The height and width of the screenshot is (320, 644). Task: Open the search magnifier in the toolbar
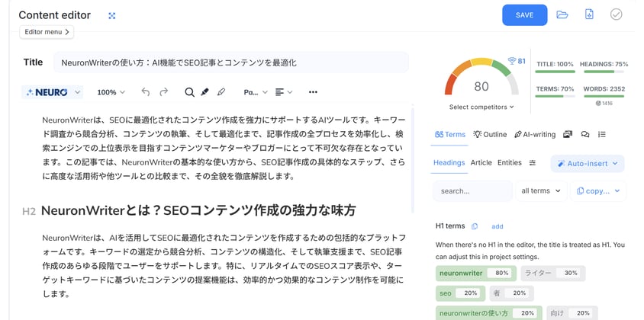point(189,92)
